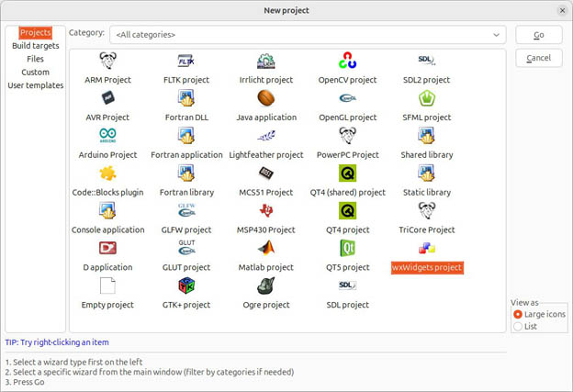
Task: Choose the PowerPC Project icon
Action: coord(347,136)
